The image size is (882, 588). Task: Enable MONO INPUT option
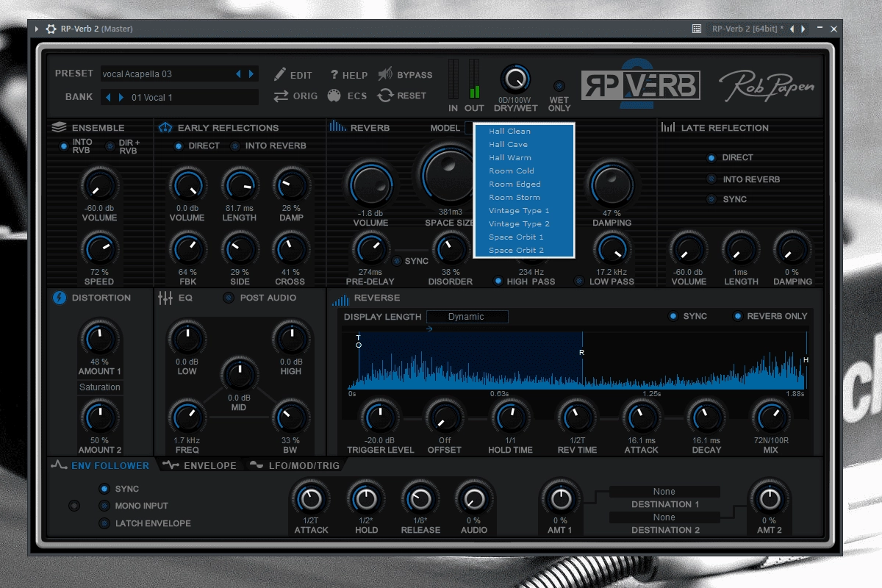[104, 506]
